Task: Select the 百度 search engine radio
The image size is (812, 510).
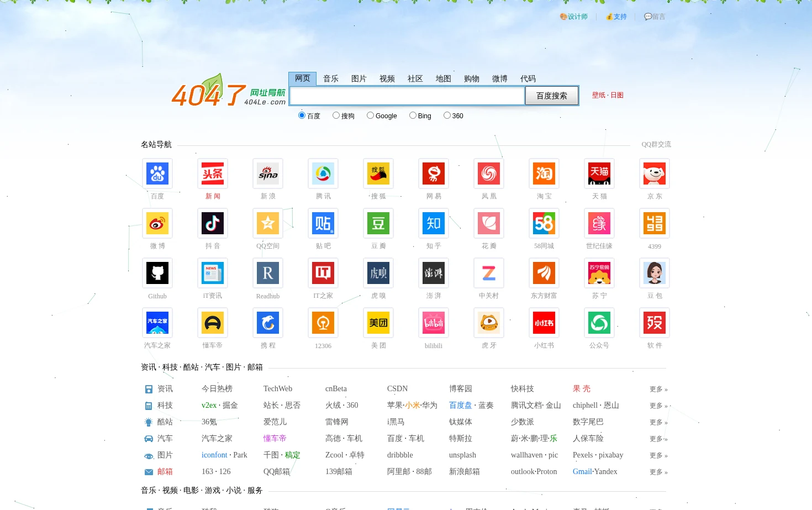Action: tap(302, 115)
